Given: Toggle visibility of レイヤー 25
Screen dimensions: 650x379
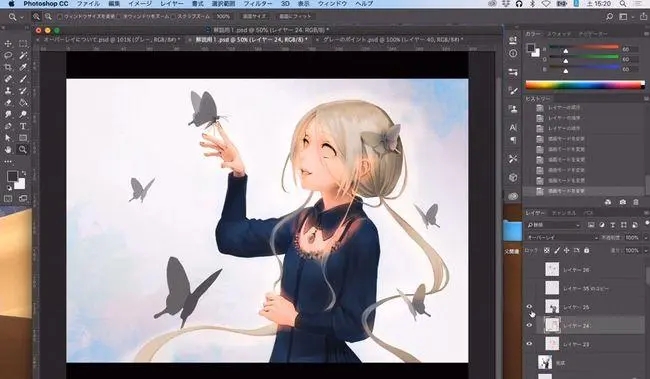Looking at the screenshot, I should (529, 307).
